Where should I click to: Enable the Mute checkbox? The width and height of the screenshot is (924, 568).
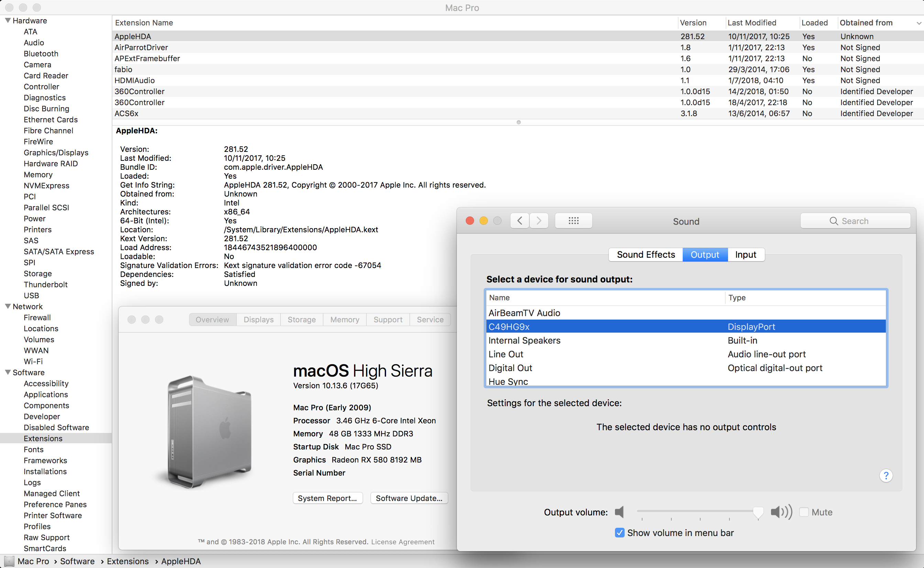(804, 512)
